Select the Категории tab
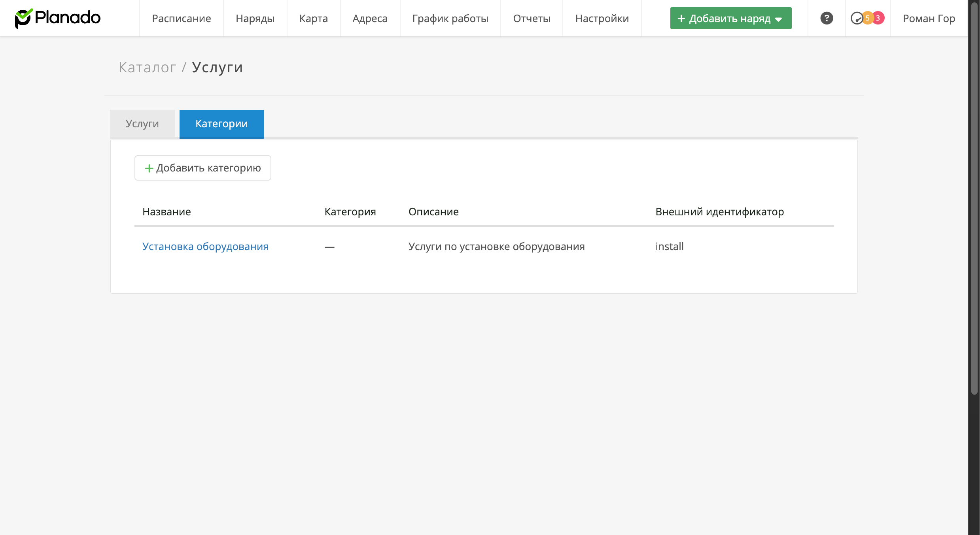This screenshot has height=535, width=980. pos(221,124)
